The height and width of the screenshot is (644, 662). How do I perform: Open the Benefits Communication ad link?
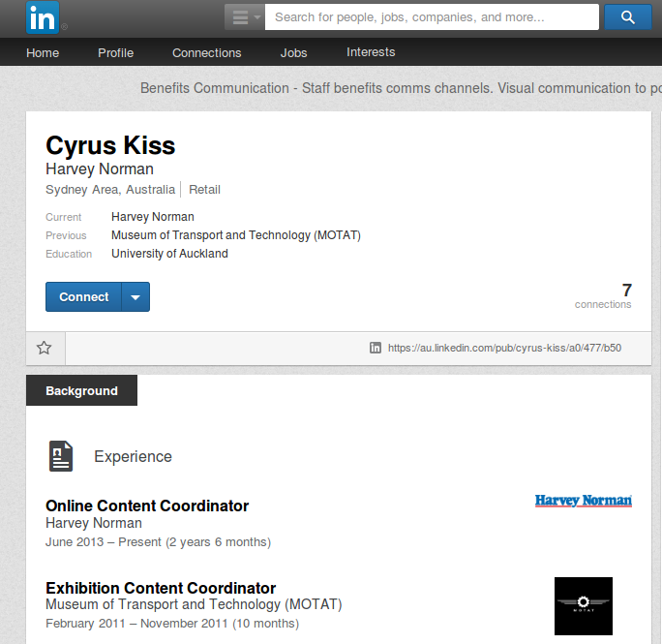pyautogui.click(x=401, y=88)
